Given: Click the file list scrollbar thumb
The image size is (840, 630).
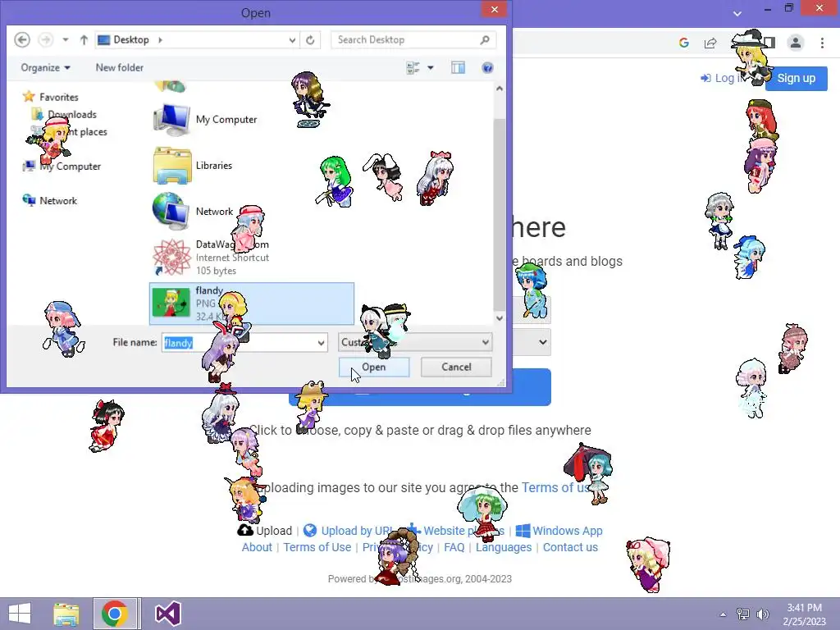Looking at the screenshot, I should [x=499, y=214].
